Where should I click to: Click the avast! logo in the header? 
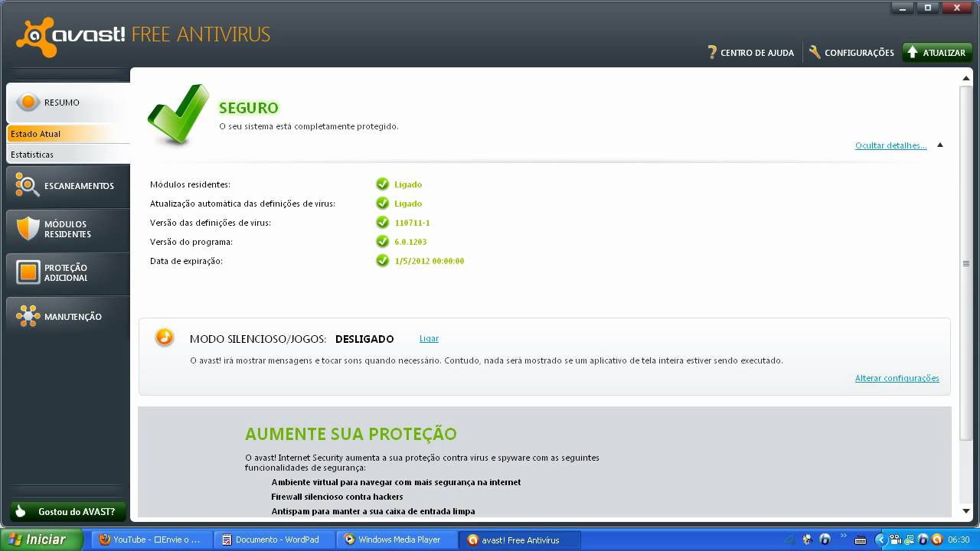(70, 37)
